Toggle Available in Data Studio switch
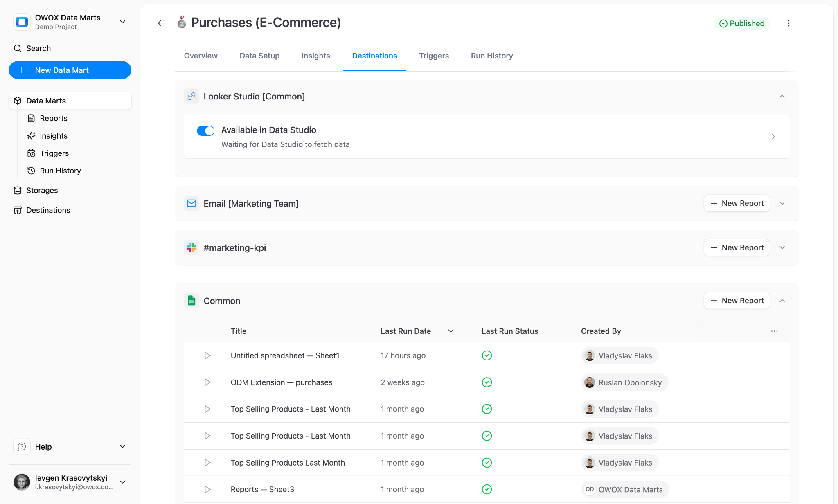This screenshot has height=504, width=838. point(205,130)
